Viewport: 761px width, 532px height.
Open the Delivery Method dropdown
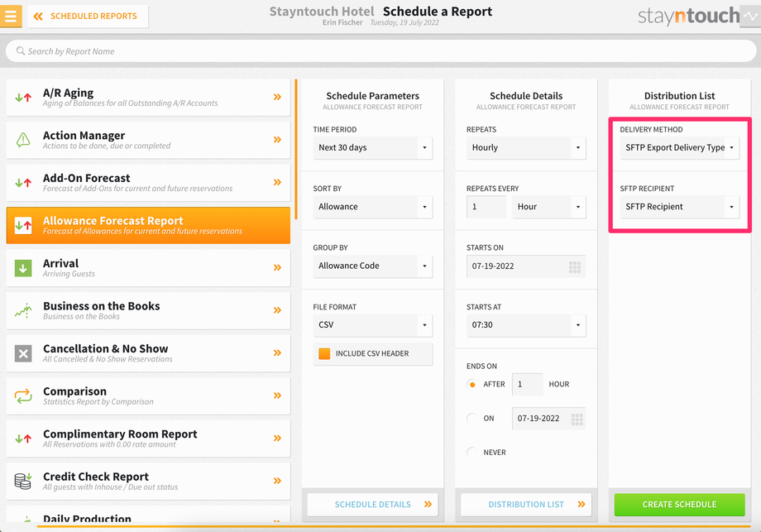679,147
